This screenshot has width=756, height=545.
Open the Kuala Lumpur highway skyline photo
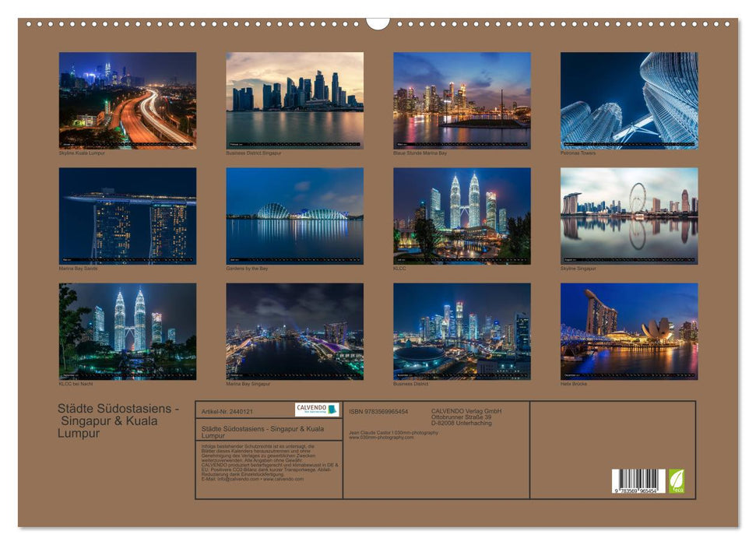click(128, 100)
